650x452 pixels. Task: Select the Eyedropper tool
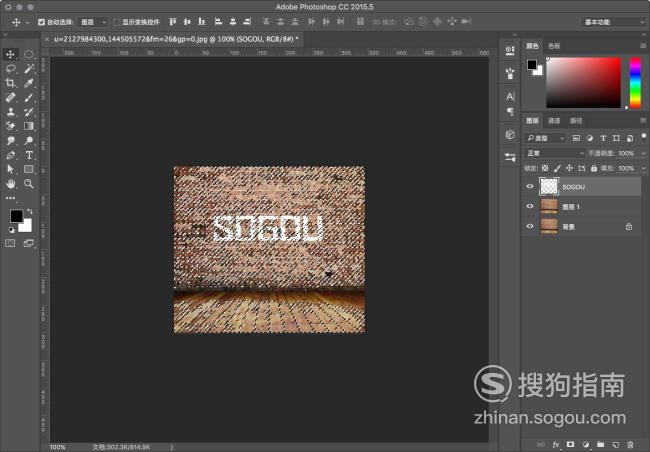(x=29, y=83)
